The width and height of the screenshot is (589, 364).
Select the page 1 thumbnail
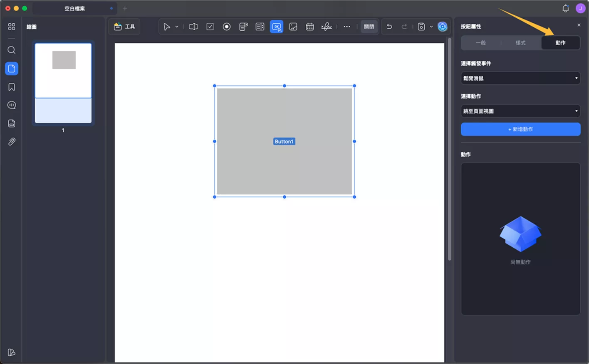click(x=63, y=83)
